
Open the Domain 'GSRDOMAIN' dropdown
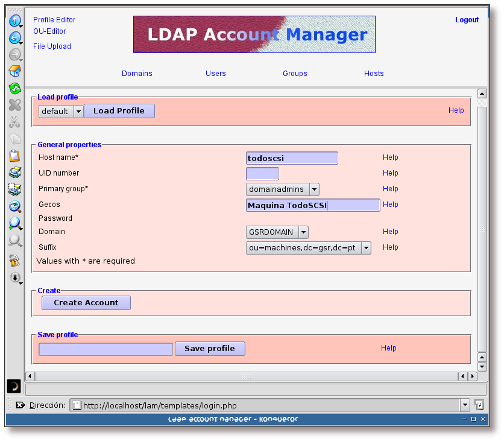303,232
